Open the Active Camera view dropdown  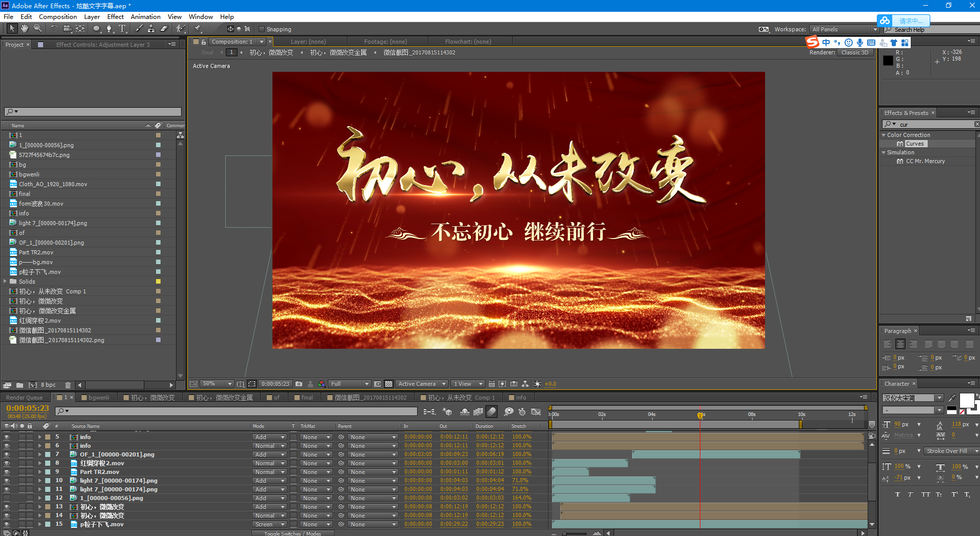pyautogui.click(x=422, y=384)
